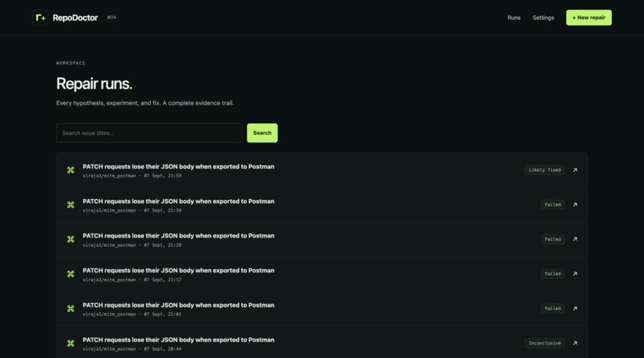
Task: Open the Inconclusive run via arrow icon
Action: 575,344
